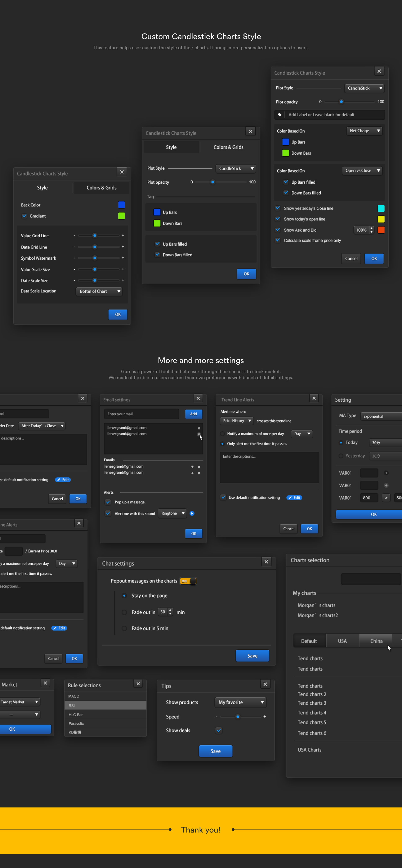Click the plus icon next to first VAR01
The height and width of the screenshot is (868, 402).
coord(386,473)
